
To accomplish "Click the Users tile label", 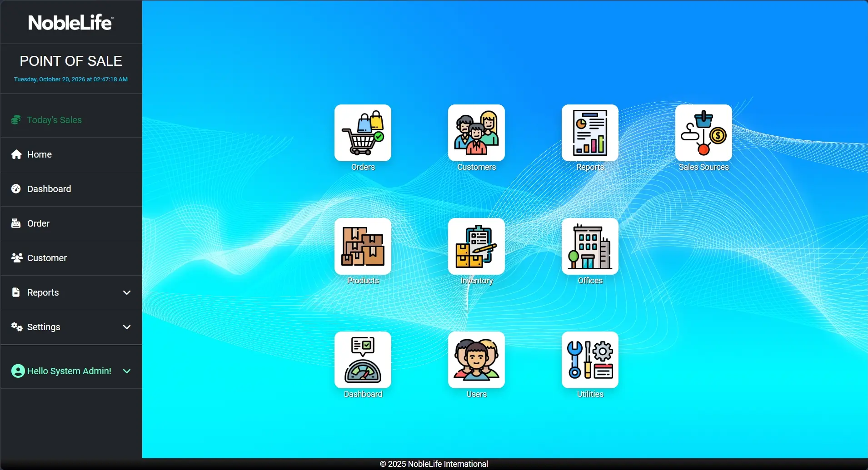I will click(477, 394).
